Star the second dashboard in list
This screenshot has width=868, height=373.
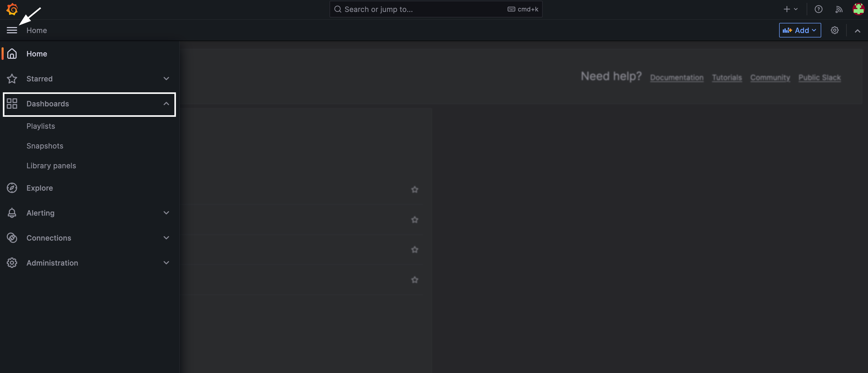point(415,220)
